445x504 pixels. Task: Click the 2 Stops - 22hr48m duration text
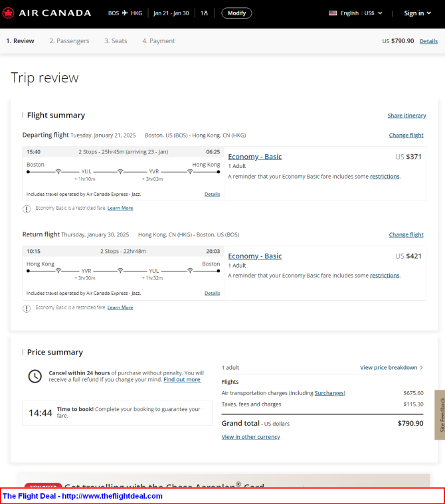123,251
